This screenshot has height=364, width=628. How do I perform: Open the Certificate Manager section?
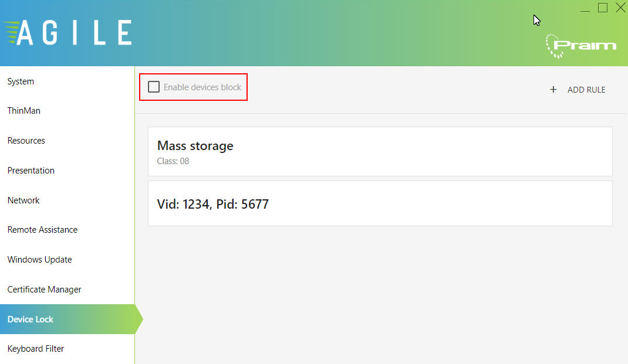(44, 289)
